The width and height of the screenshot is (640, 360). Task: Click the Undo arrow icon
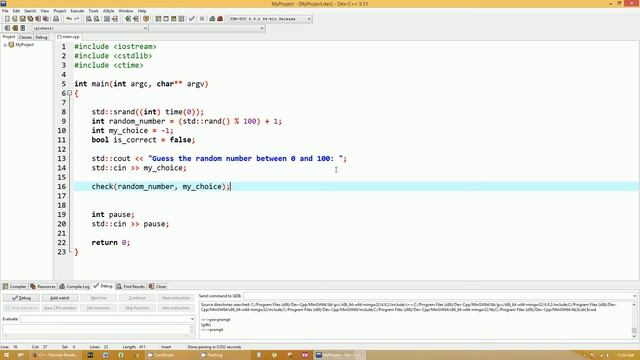pyautogui.click(x=69, y=19)
